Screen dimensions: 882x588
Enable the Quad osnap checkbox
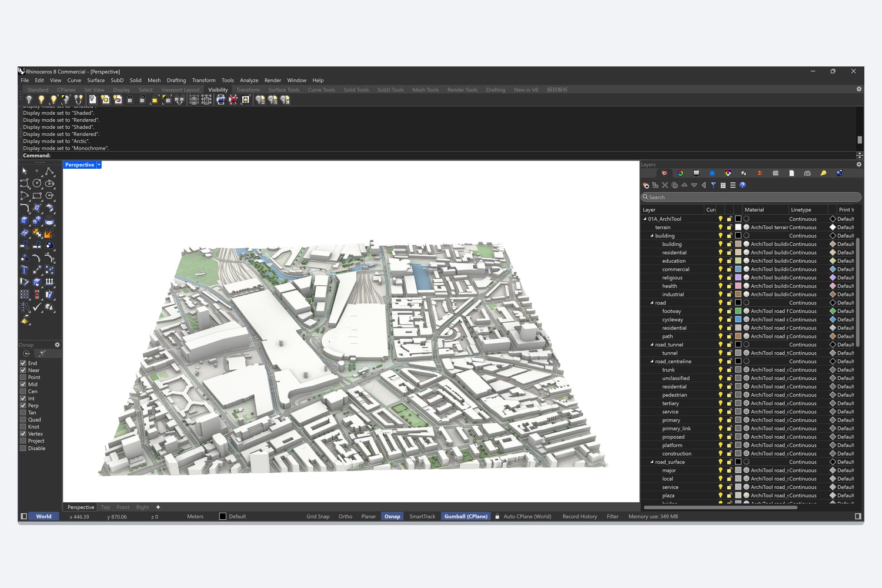click(x=23, y=420)
